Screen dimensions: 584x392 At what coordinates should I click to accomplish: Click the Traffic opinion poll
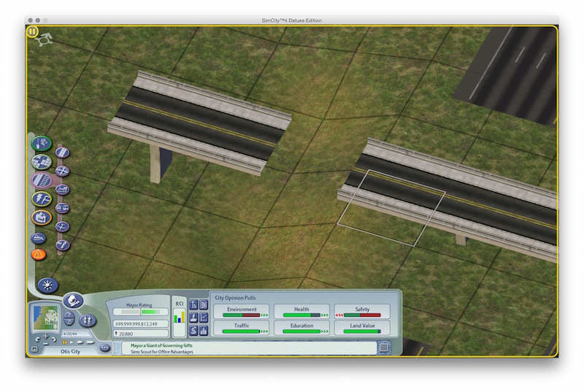pyautogui.click(x=242, y=328)
